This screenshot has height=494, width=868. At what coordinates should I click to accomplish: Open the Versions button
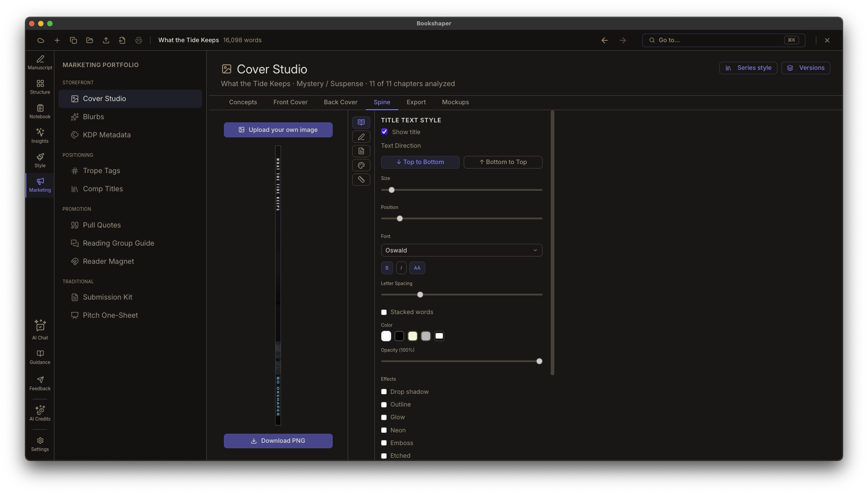[806, 68]
